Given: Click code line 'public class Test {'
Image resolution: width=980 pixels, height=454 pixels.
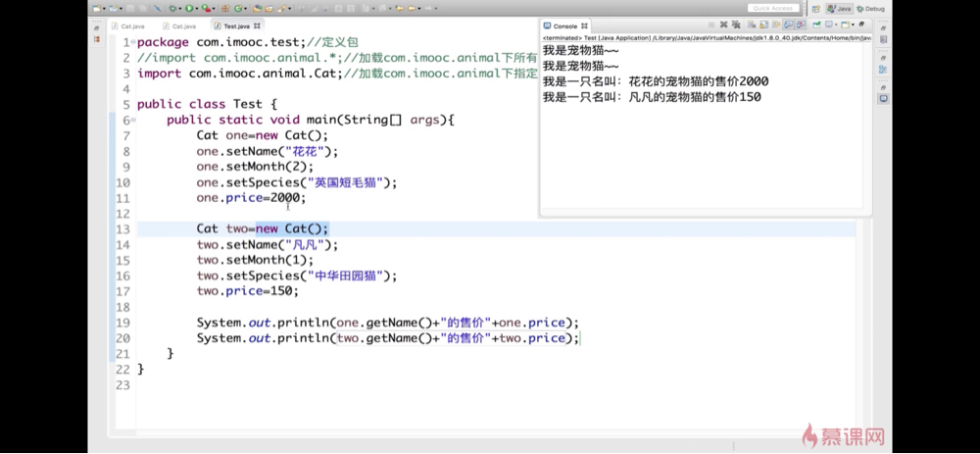Looking at the screenshot, I should coord(207,105).
